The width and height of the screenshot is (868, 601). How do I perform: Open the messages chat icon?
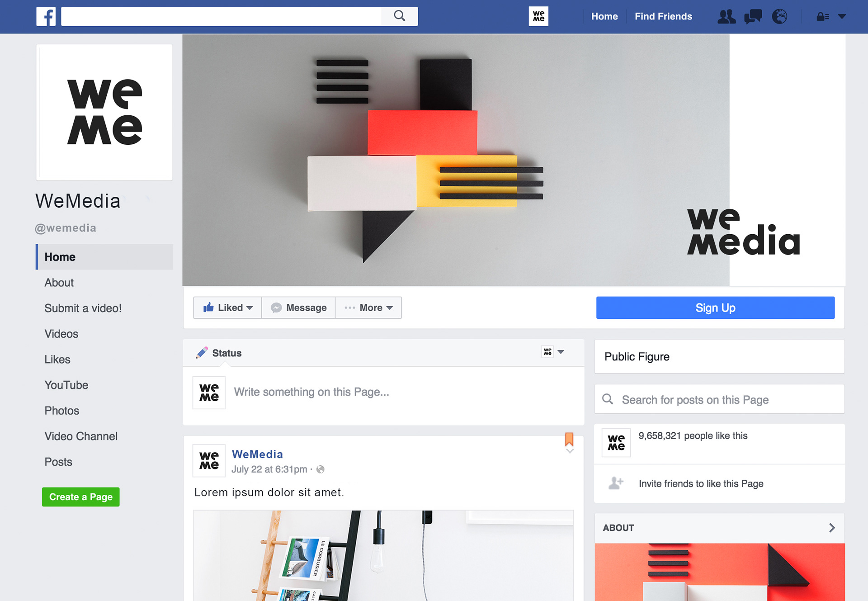753,16
